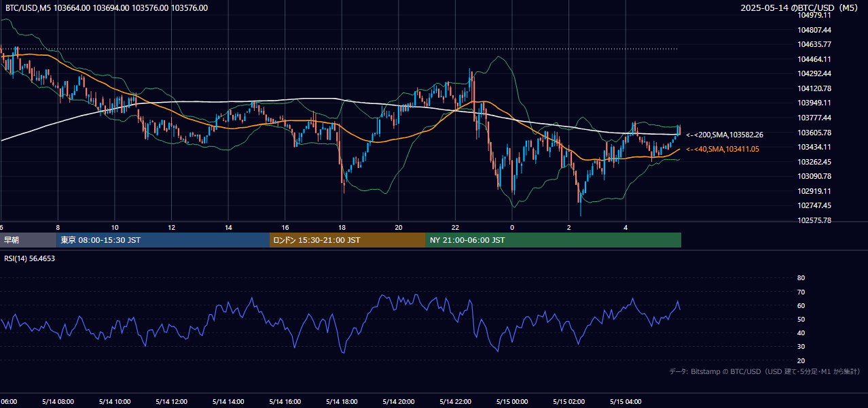Click price axis value 102919.11

click(816, 191)
